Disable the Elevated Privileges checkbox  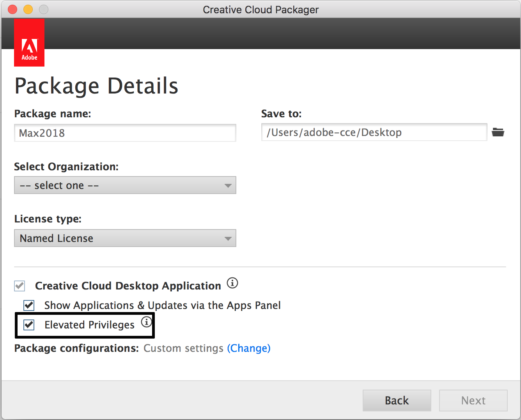[29, 325]
